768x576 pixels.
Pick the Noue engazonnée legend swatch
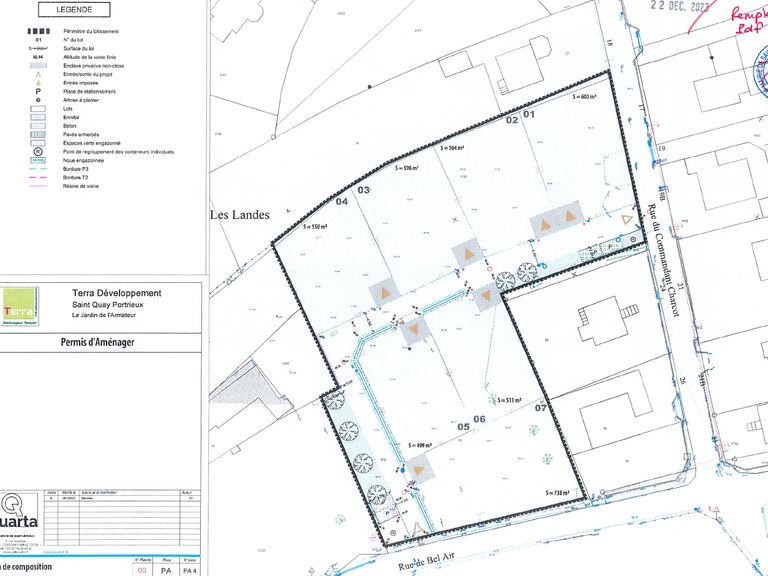click(37, 160)
